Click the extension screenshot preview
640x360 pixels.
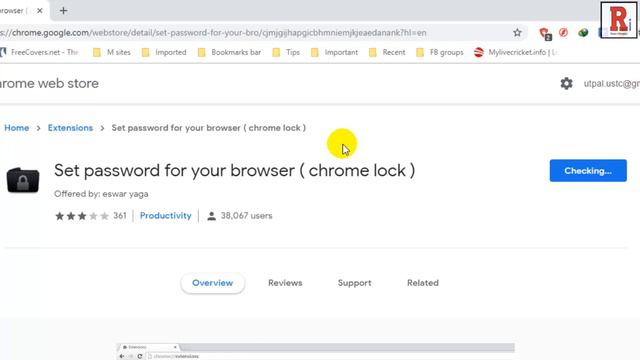(x=316, y=351)
